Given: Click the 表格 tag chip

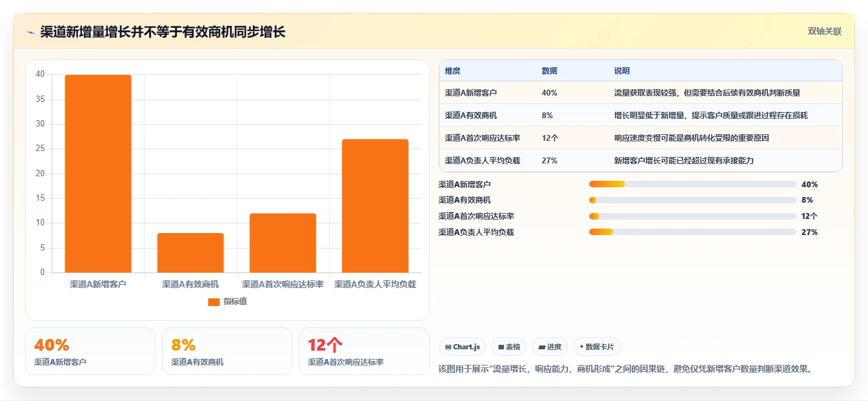Looking at the screenshot, I should [509, 347].
